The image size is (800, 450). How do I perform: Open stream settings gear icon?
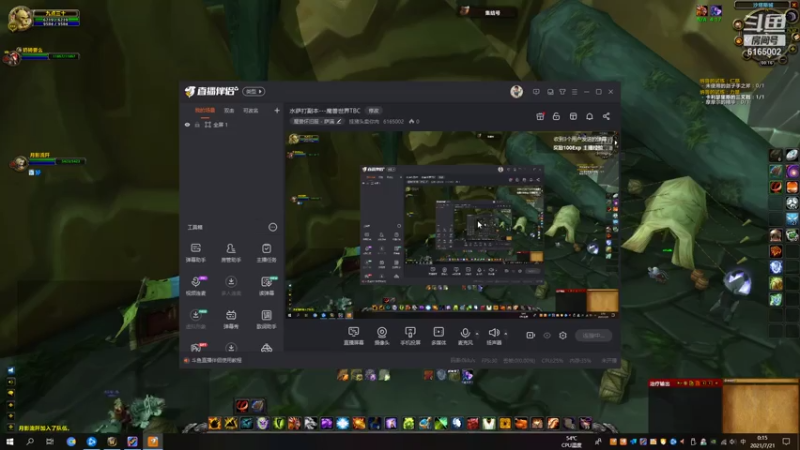coord(563,335)
